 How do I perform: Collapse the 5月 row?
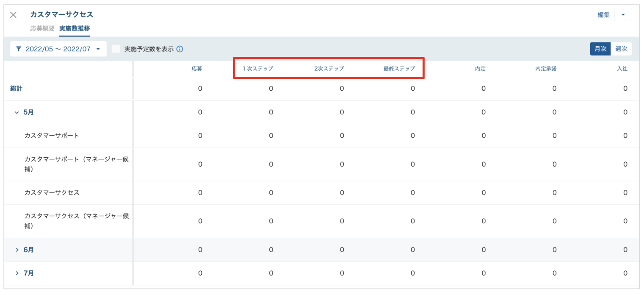pyautogui.click(x=17, y=112)
